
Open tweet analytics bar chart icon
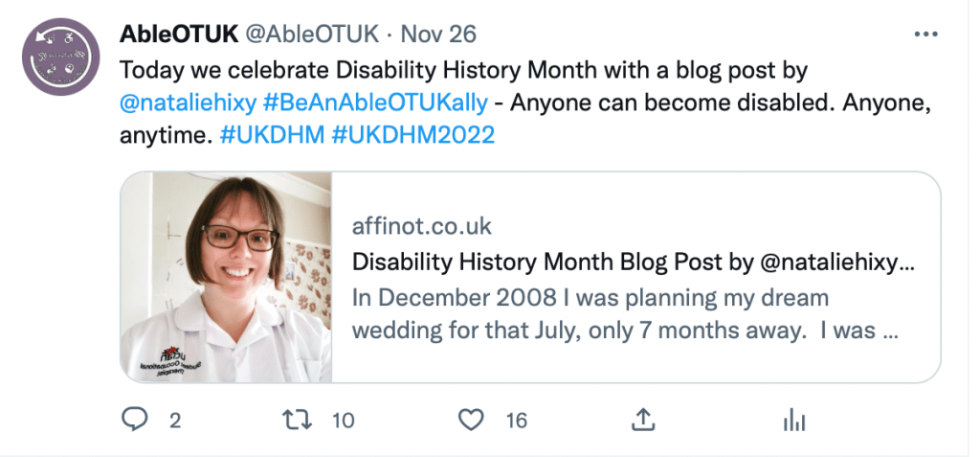[x=794, y=420]
